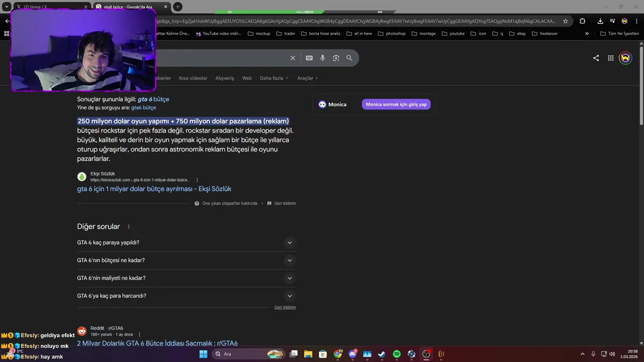Start voice search with microphone icon
The image size is (644, 362).
tap(323, 58)
